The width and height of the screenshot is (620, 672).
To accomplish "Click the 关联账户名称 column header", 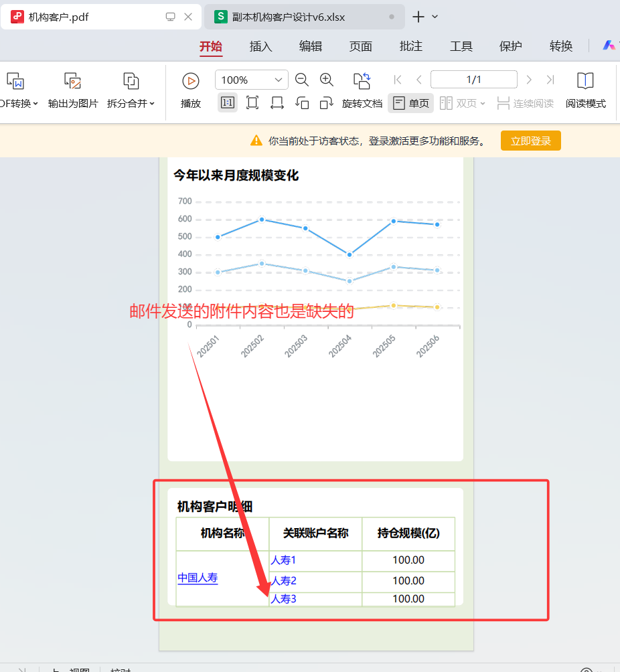I will click(315, 533).
